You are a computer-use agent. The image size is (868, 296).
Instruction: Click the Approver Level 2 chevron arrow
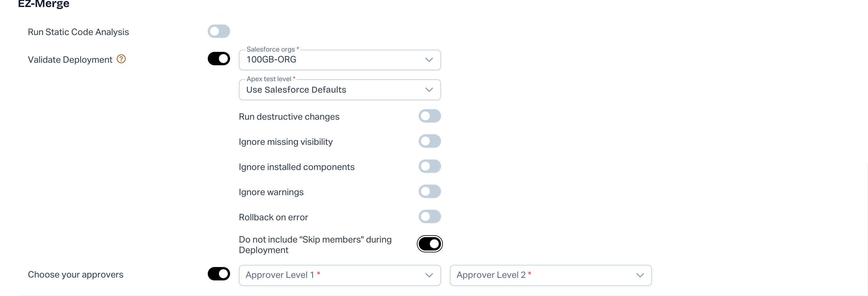640,275
